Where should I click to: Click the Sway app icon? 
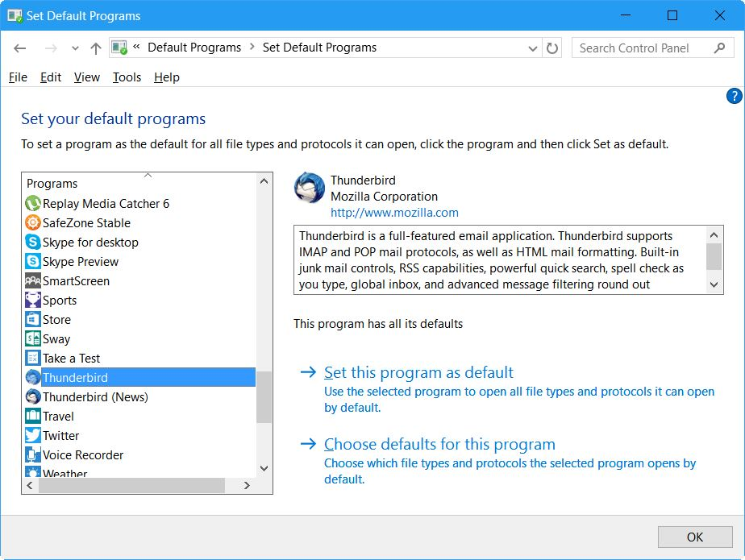coord(33,338)
